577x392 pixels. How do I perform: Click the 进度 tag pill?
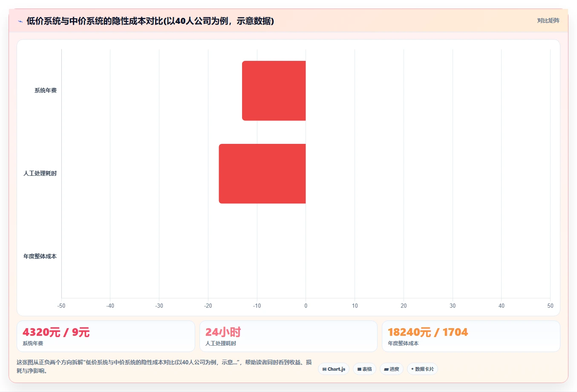(x=392, y=369)
